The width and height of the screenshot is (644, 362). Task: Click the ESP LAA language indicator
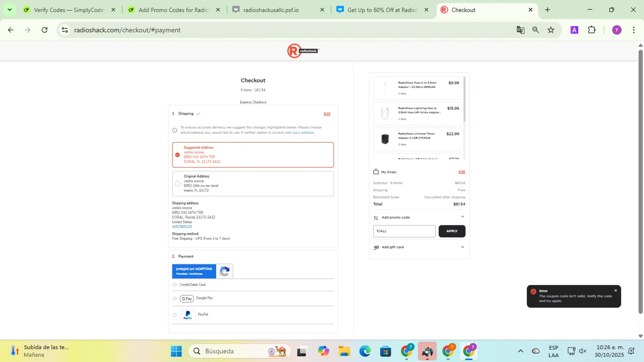(553, 351)
